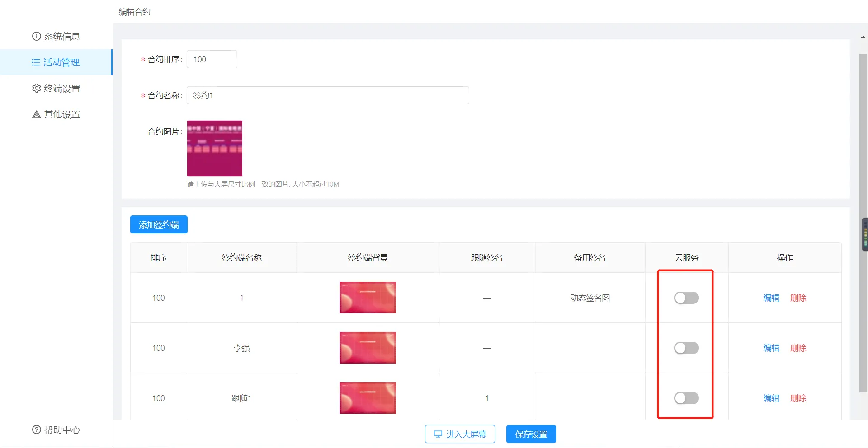Image resolution: width=868 pixels, height=448 pixels.
Task: Click the Other Settings triangle icon
Action: pos(36,114)
